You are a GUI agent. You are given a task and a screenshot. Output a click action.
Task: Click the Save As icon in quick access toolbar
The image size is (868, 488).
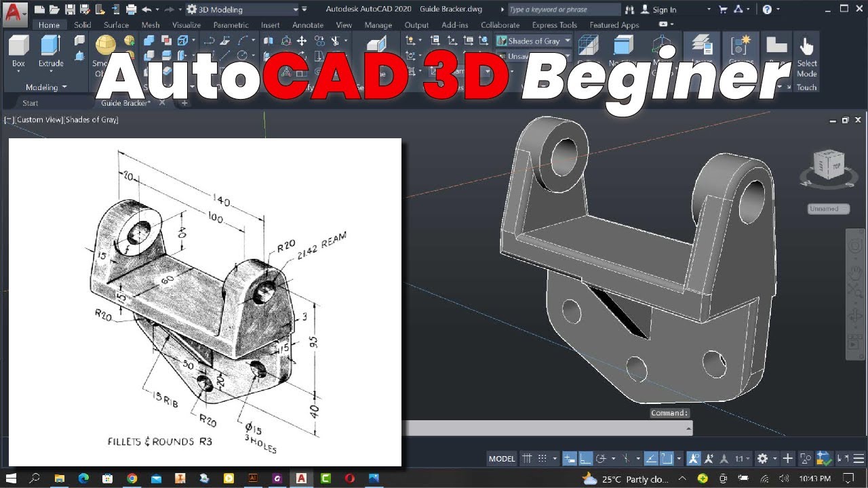[85, 9]
